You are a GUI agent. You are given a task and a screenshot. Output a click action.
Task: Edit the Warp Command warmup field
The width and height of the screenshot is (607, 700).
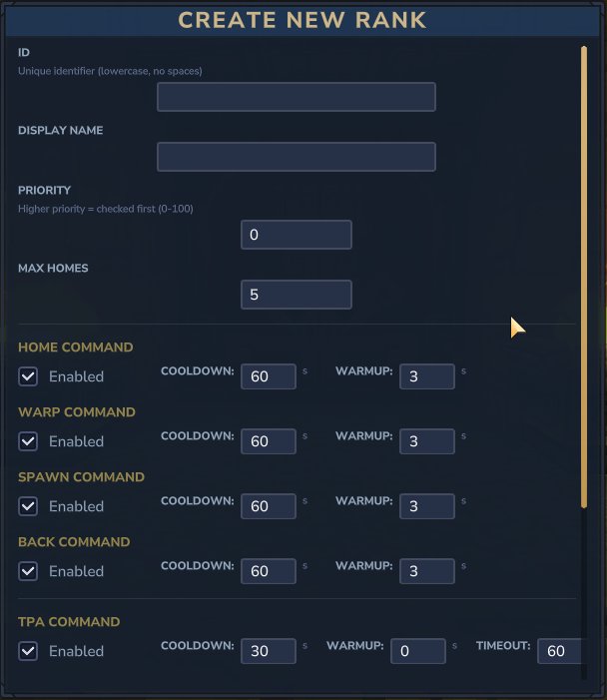[x=427, y=441]
